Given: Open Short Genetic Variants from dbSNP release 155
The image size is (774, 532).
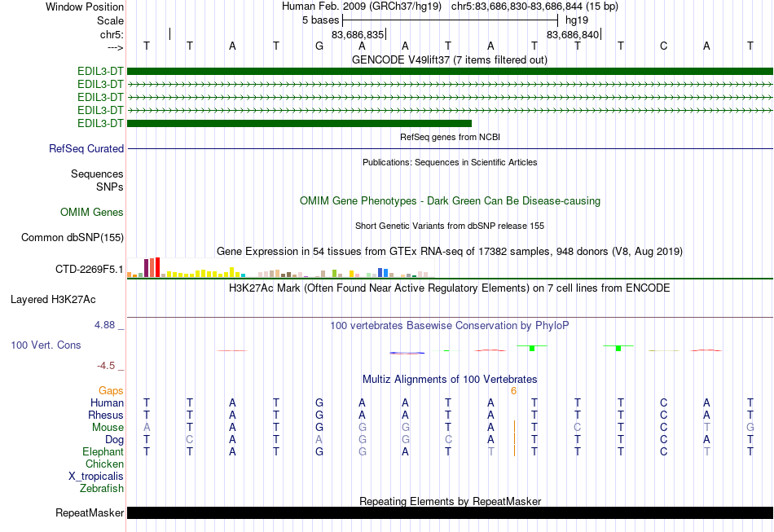Looking at the screenshot, I should click(450, 226).
